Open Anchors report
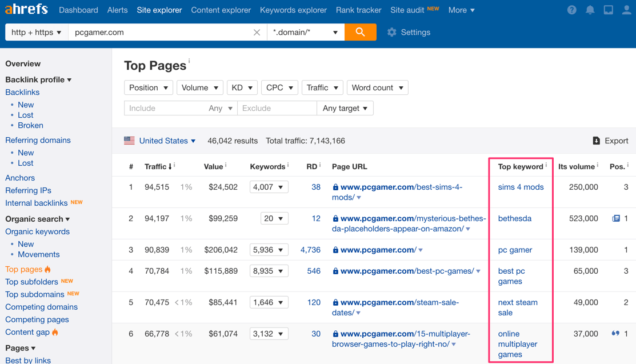This screenshot has width=636, height=364. click(x=20, y=178)
